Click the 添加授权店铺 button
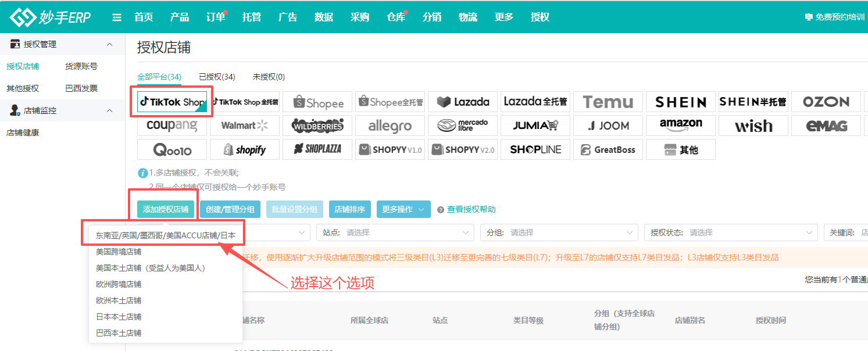868x351 pixels. point(166,209)
